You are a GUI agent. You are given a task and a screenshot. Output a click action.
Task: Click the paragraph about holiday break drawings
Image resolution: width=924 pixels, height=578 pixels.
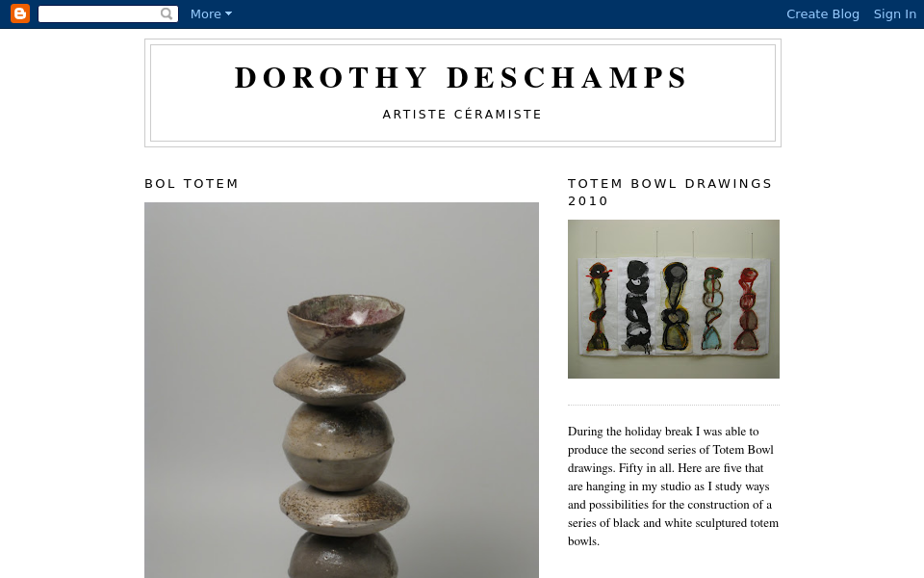[x=672, y=486]
